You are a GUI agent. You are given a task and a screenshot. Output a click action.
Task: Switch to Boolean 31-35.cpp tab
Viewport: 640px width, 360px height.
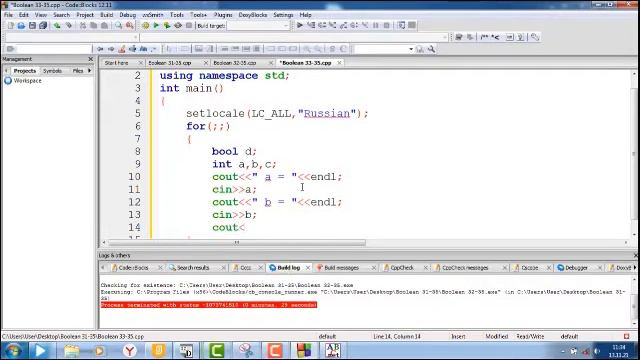point(170,63)
